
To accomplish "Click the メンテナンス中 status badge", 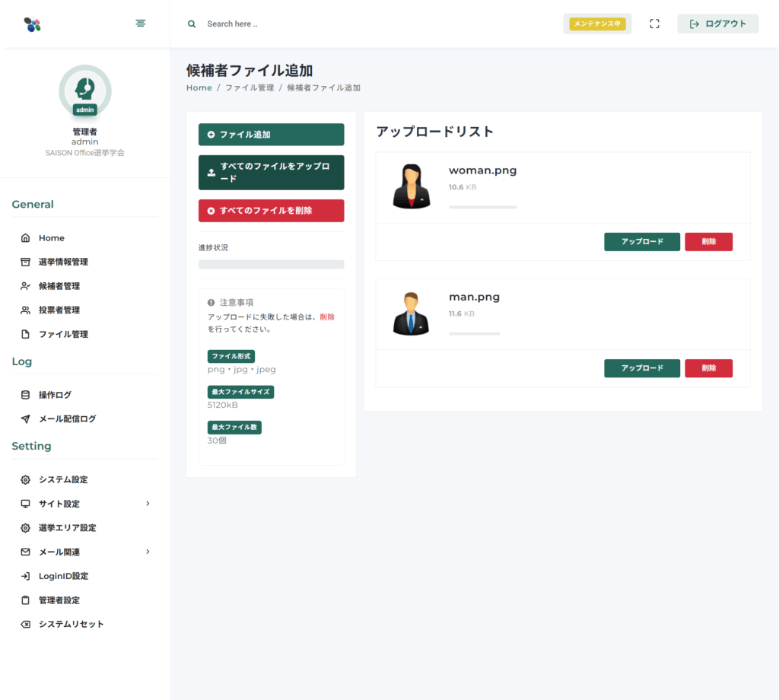I will tap(597, 24).
